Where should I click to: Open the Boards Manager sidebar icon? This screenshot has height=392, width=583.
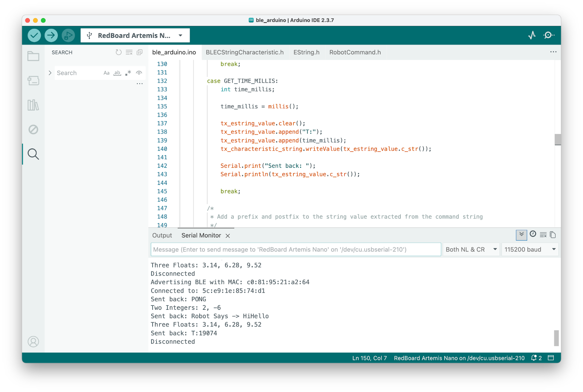tap(33, 81)
